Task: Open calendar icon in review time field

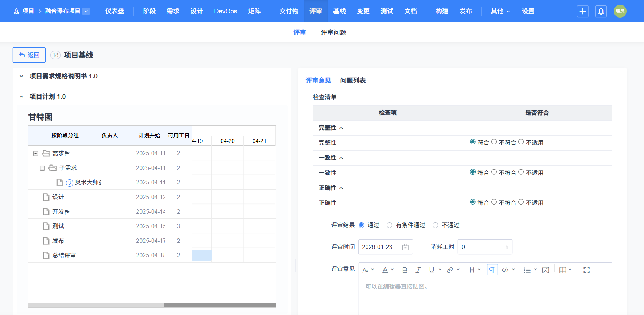Action: (x=405, y=247)
